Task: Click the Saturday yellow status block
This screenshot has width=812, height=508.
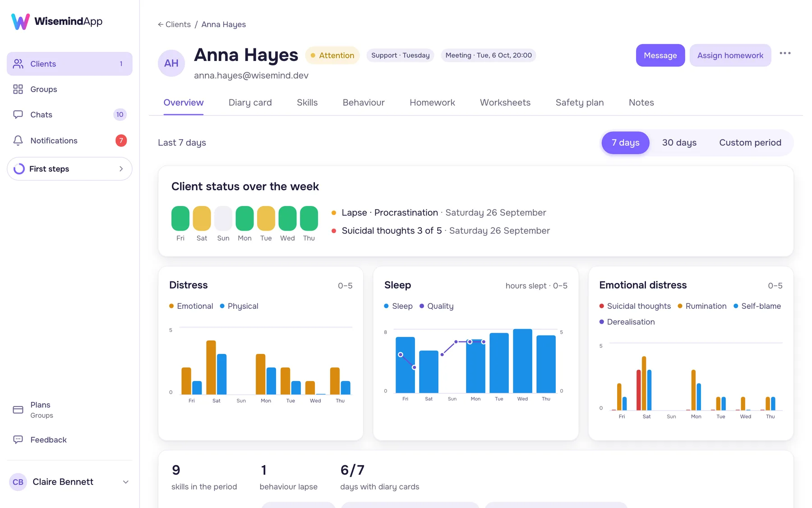Action: 202,219
